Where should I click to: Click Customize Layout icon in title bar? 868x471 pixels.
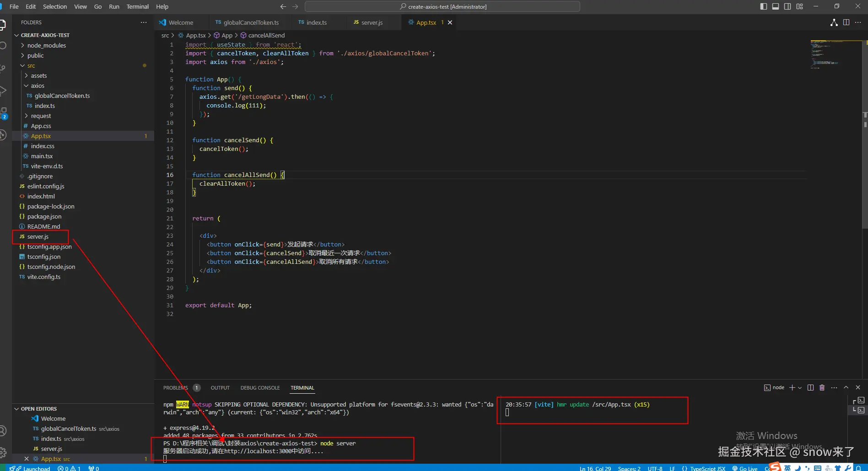click(x=799, y=6)
